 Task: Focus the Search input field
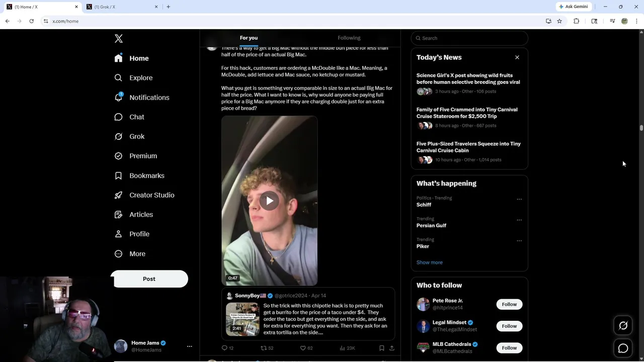coord(469,38)
